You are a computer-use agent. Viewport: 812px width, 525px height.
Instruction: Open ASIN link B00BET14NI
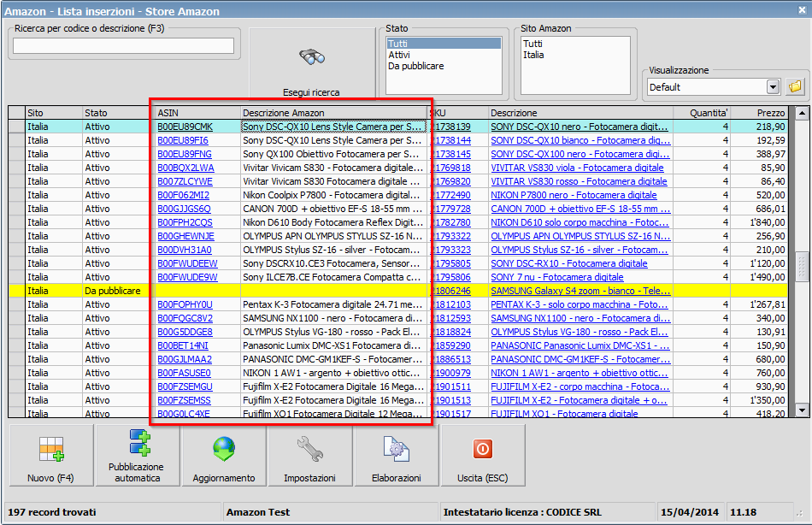(183, 345)
